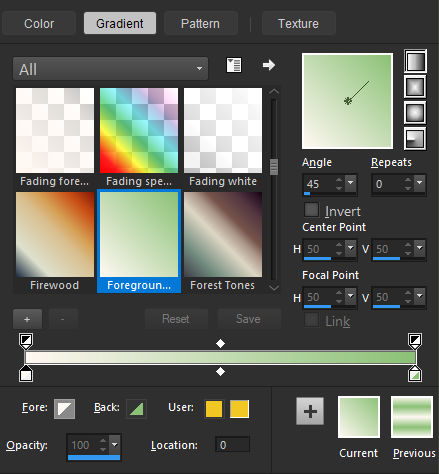This screenshot has width=439, height=474.
Task: Select the sunburst gradient style icon
Action: (x=415, y=113)
